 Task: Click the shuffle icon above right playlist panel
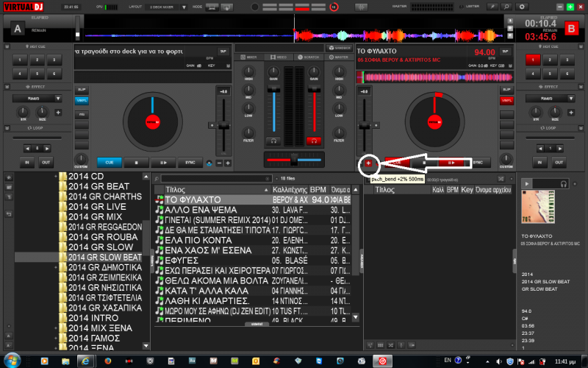501,179
